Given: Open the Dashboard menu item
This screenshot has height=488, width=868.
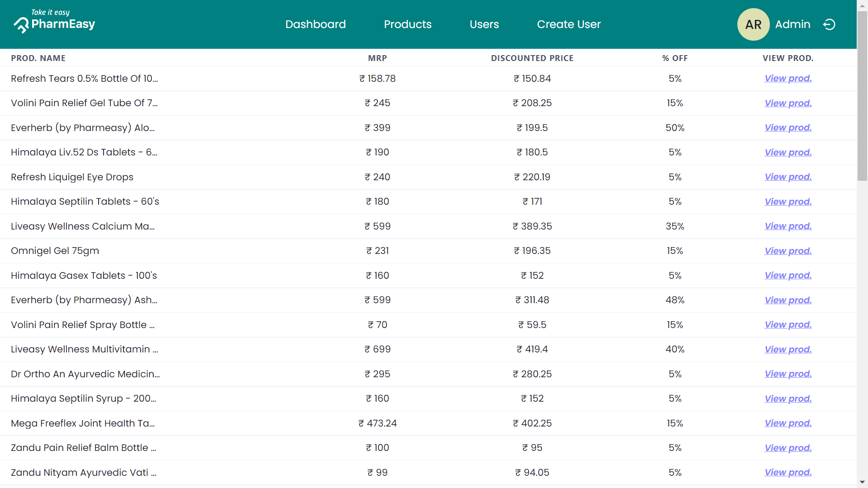Looking at the screenshot, I should [x=315, y=24].
